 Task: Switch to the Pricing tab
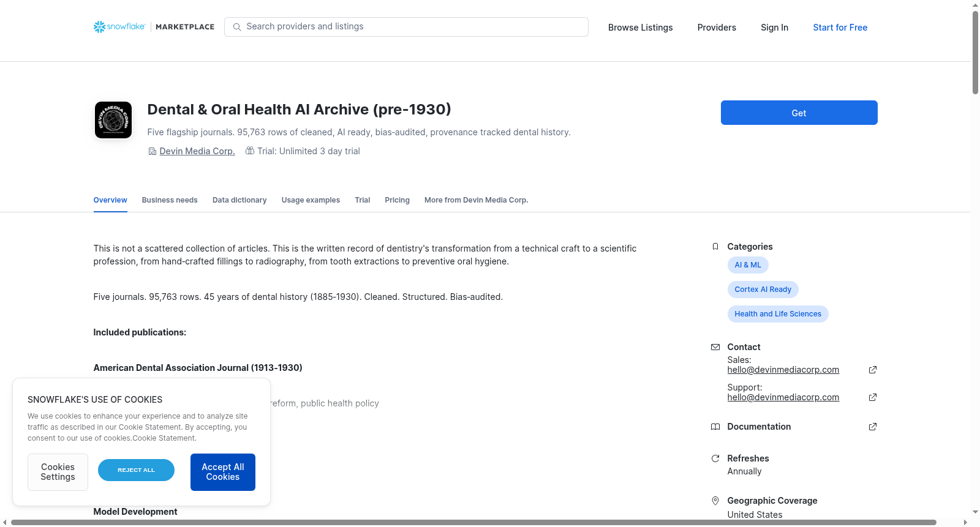397,200
